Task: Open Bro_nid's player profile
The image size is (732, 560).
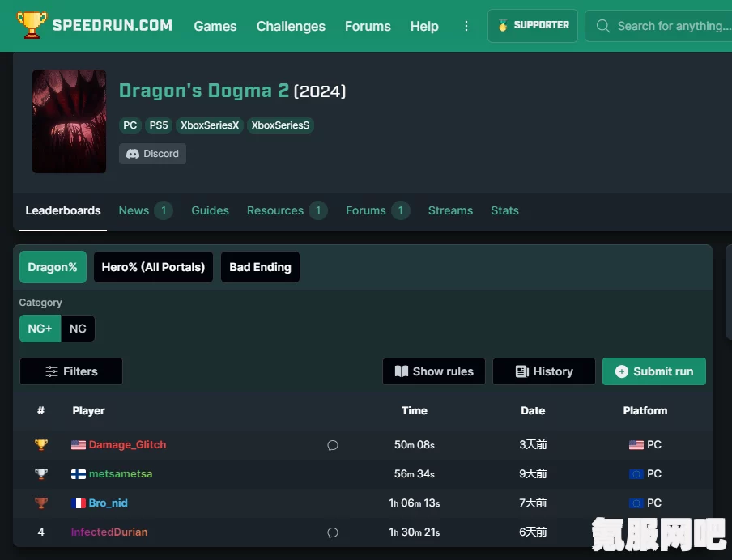Action: coord(108,503)
